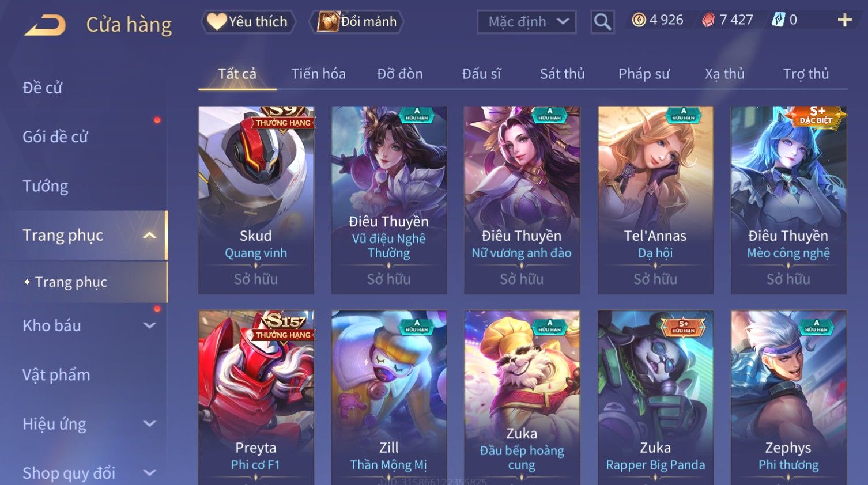
Task: Open Đổi mảnh fragment exchange
Action: coord(356,22)
